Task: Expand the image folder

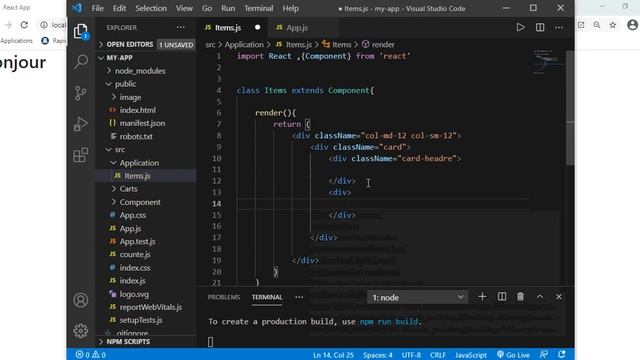Action: 130,97
